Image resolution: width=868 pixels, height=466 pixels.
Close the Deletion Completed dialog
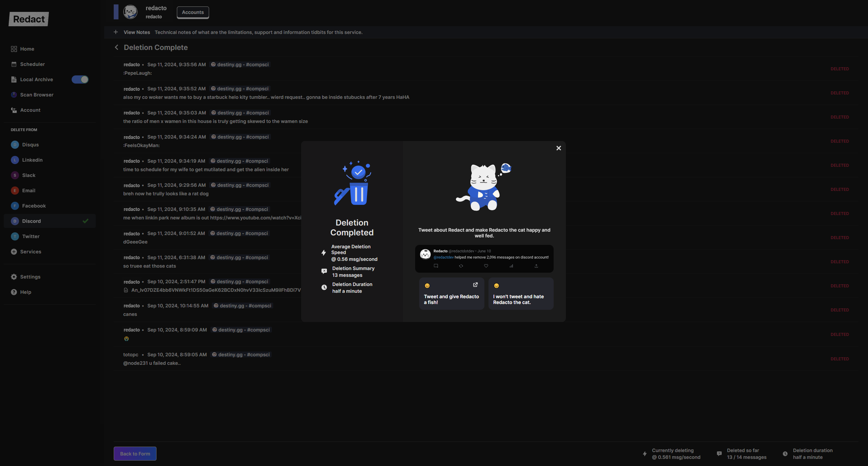click(559, 148)
